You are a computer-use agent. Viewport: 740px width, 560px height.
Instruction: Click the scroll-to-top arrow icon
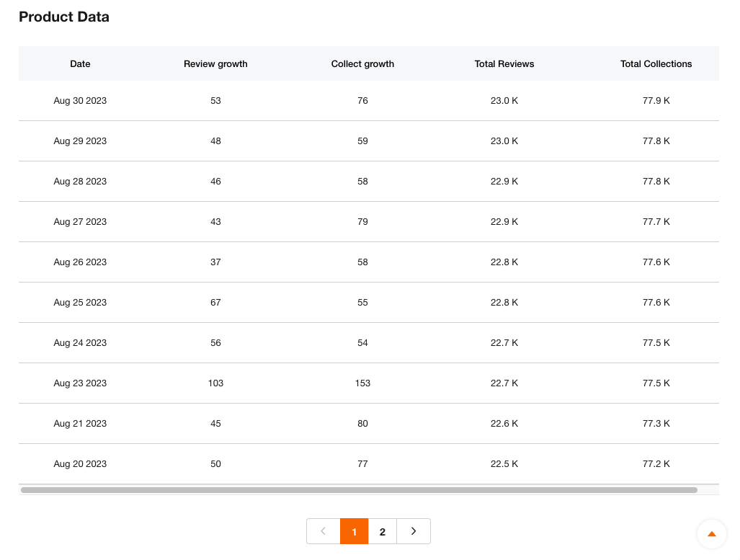pos(712,534)
